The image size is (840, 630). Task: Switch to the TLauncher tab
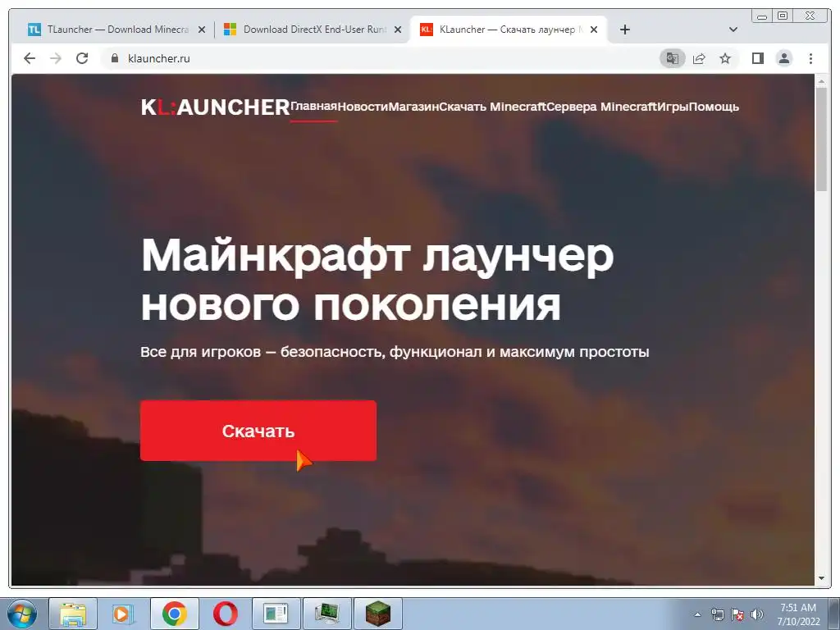click(x=116, y=30)
